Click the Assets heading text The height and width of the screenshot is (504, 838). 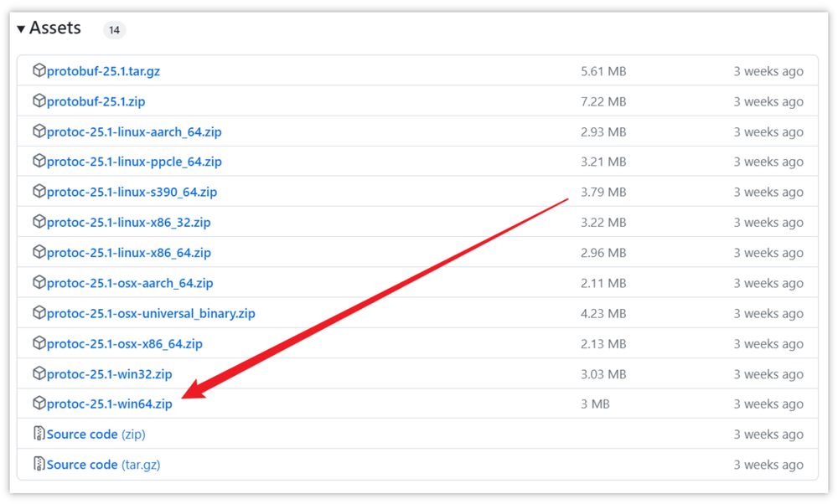click(x=55, y=28)
